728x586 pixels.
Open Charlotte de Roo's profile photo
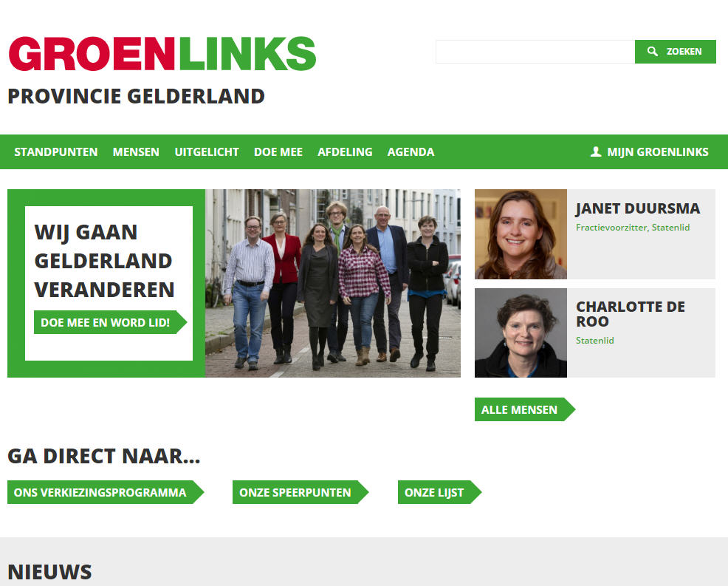[x=521, y=333]
